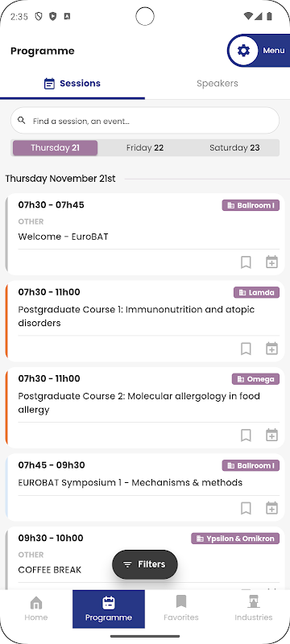Screen dimensions: 290x644
Task: Add EUROBAT Symposium 1 to calendar
Action: point(271,508)
